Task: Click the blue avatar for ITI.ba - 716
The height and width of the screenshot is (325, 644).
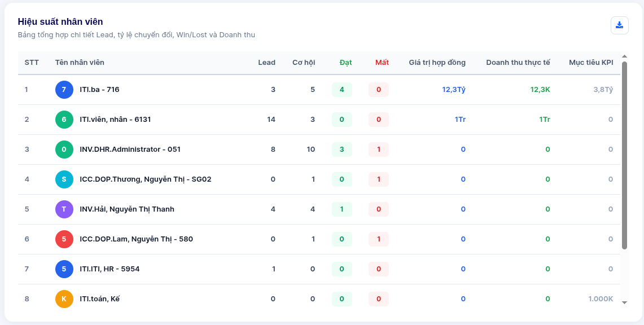Action: click(64, 90)
